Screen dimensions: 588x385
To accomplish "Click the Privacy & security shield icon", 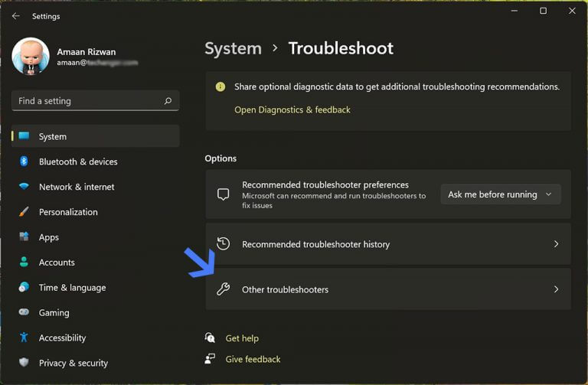I will pyautogui.click(x=24, y=363).
